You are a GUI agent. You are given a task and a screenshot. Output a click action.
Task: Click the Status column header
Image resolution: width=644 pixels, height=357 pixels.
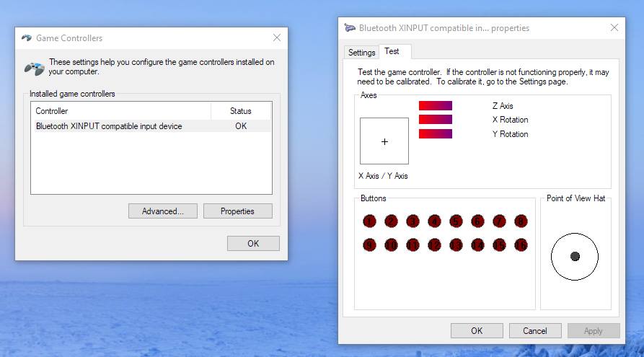pyautogui.click(x=241, y=111)
